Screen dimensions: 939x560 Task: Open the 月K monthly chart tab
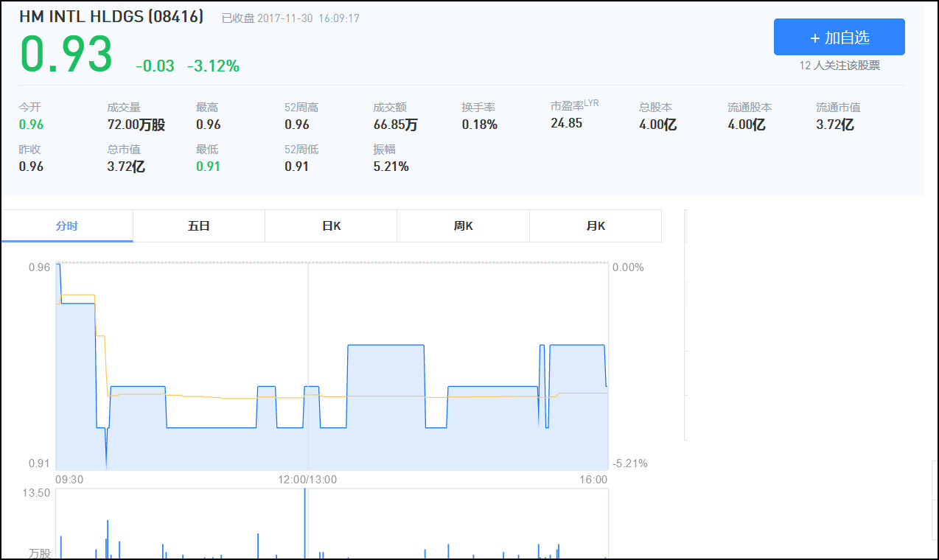pyautogui.click(x=596, y=226)
